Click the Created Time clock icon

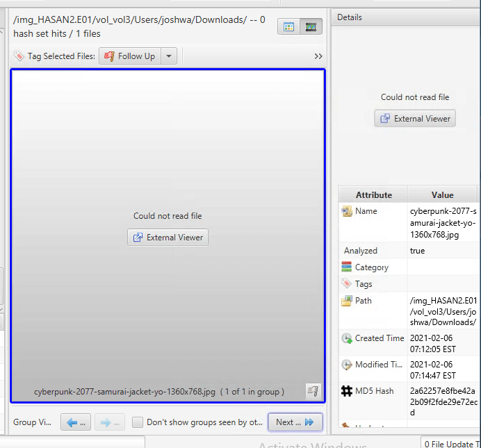[x=347, y=338]
